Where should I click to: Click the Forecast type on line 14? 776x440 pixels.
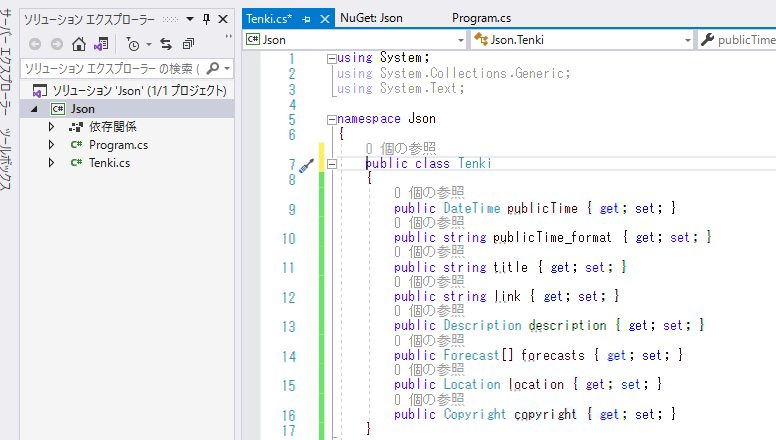click(x=471, y=355)
